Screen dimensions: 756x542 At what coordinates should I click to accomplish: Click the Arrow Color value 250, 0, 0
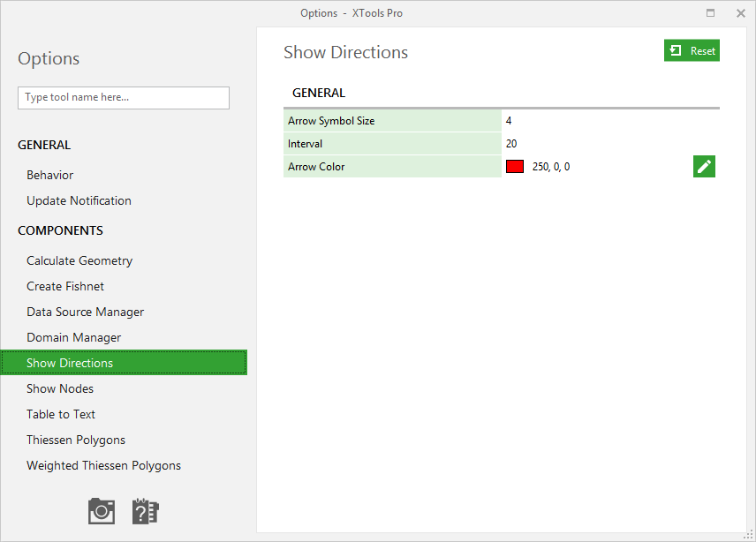pos(551,167)
